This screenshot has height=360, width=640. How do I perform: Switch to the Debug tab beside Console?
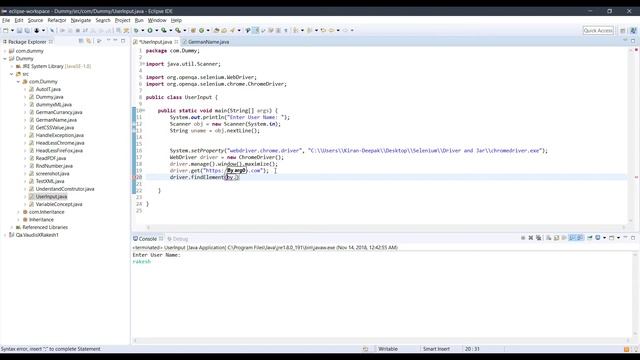[178, 239]
